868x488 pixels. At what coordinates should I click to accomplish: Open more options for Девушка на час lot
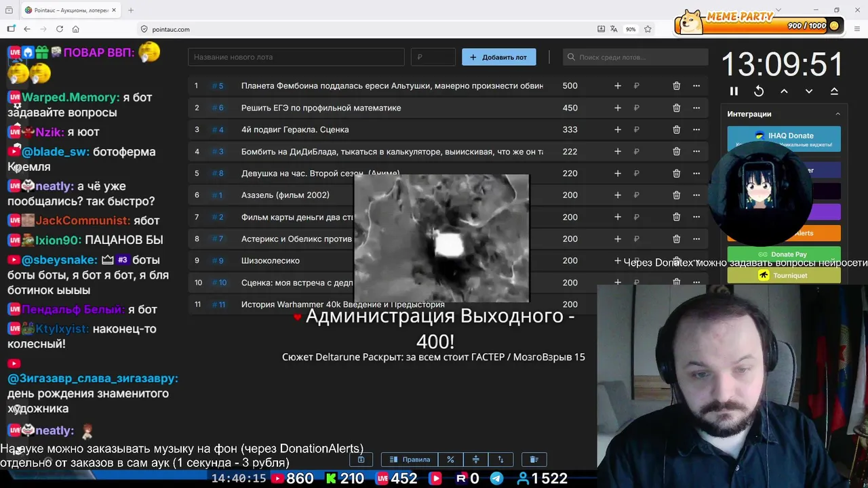pos(696,174)
